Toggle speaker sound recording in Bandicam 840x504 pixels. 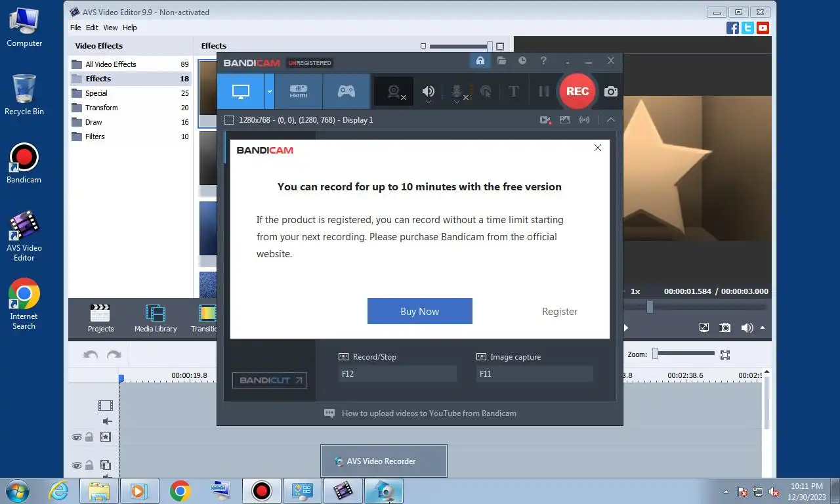point(429,92)
